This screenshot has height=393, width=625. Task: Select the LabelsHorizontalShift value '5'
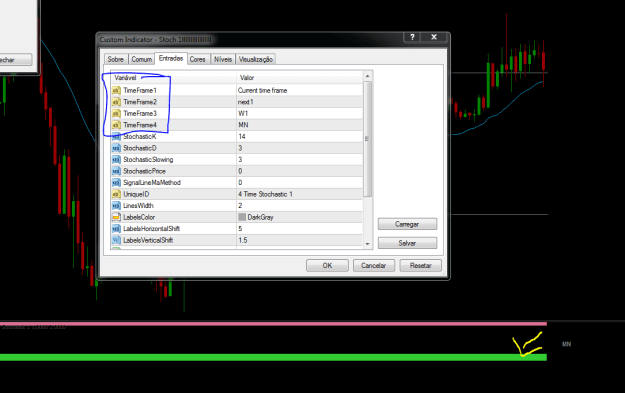[300, 229]
